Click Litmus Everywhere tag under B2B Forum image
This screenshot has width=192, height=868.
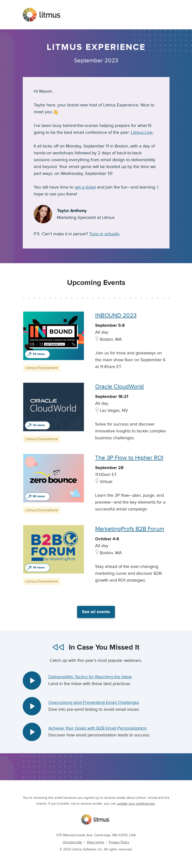42,581
